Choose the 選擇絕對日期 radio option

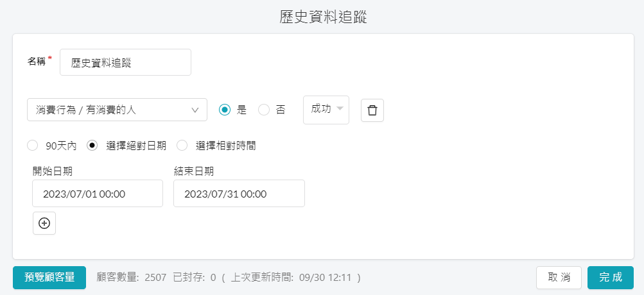tap(92, 146)
